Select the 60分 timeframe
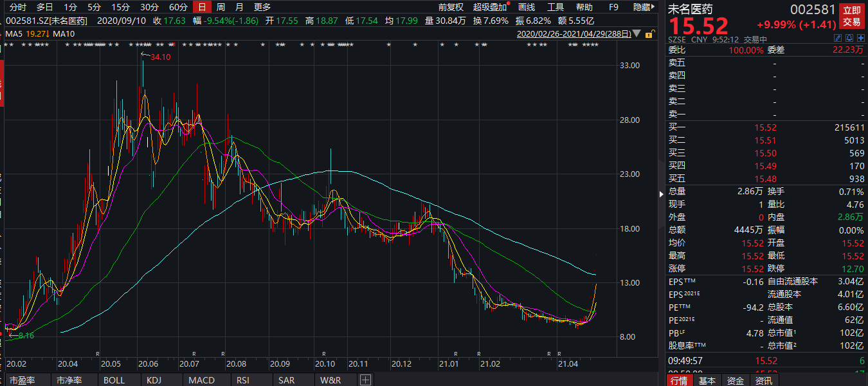Viewport: 868px width, 386px height. [178, 7]
